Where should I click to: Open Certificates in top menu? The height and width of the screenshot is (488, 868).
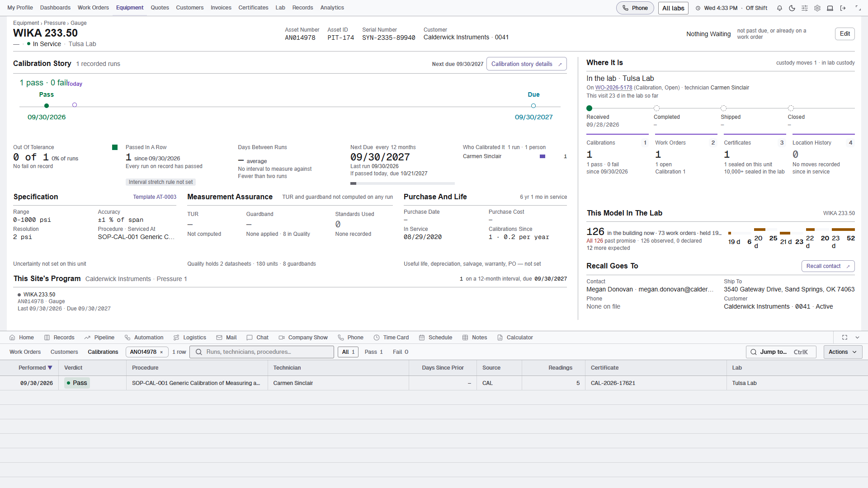(x=253, y=8)
